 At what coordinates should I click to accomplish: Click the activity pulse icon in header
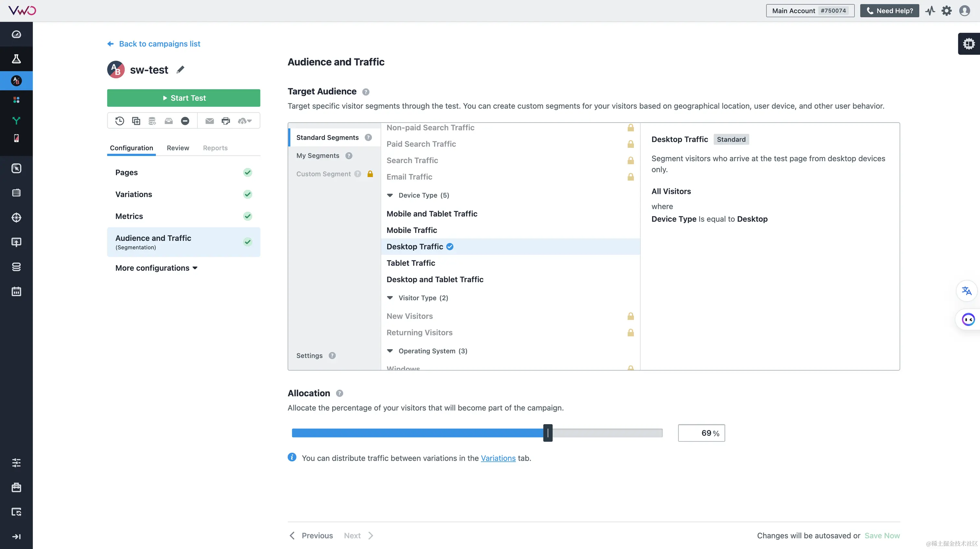(x=930, y=11)
